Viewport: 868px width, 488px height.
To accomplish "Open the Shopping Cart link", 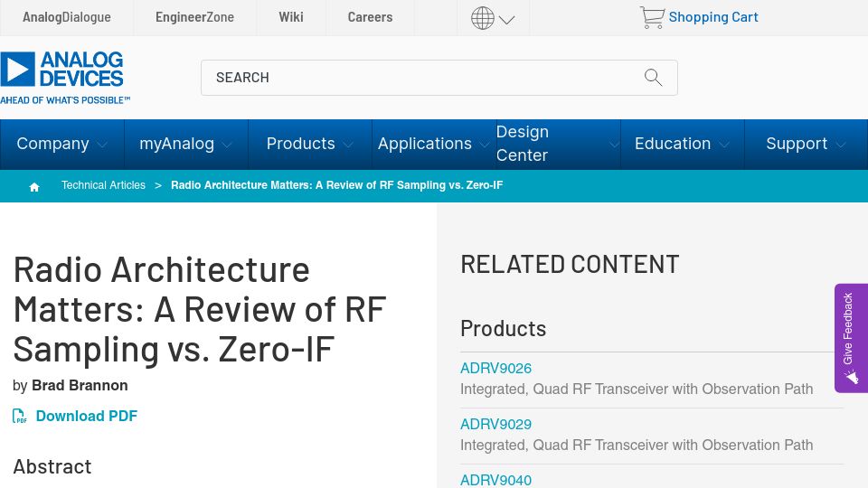I will (x=713, y=17).
